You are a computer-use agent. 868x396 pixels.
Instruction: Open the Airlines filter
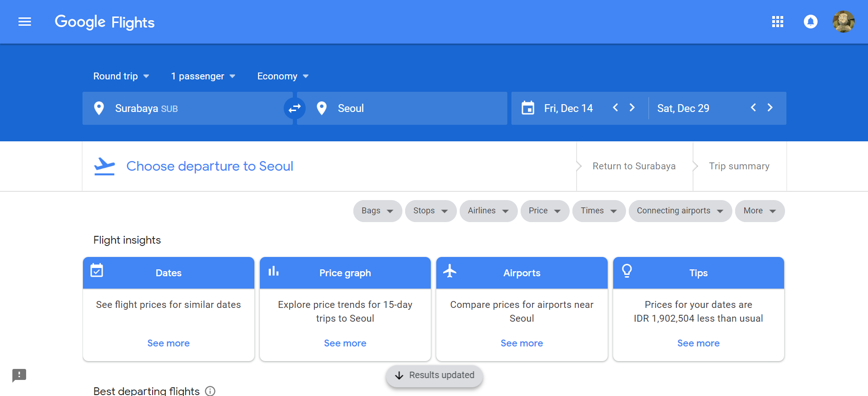coord(489,211)
